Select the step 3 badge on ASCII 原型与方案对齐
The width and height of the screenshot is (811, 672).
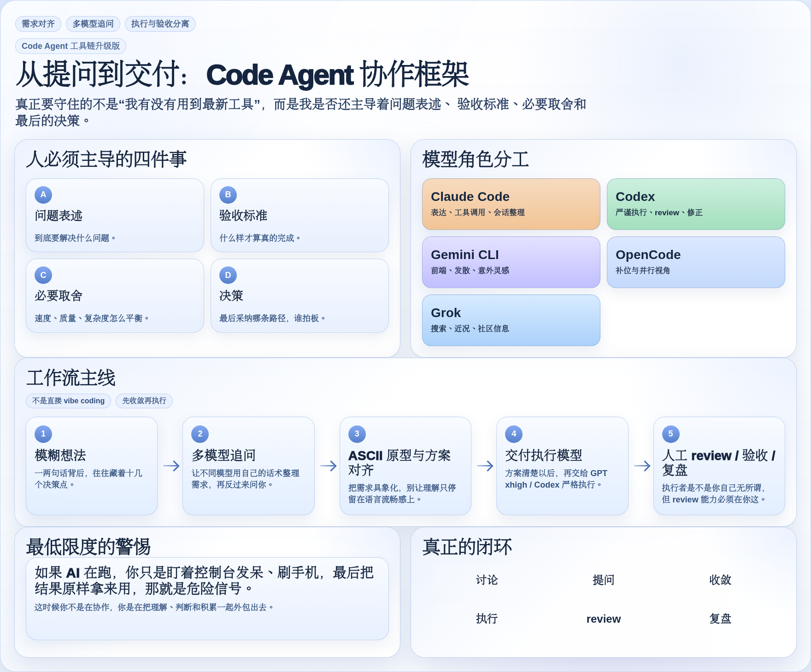pyautogui.click(x=357, y=434)
